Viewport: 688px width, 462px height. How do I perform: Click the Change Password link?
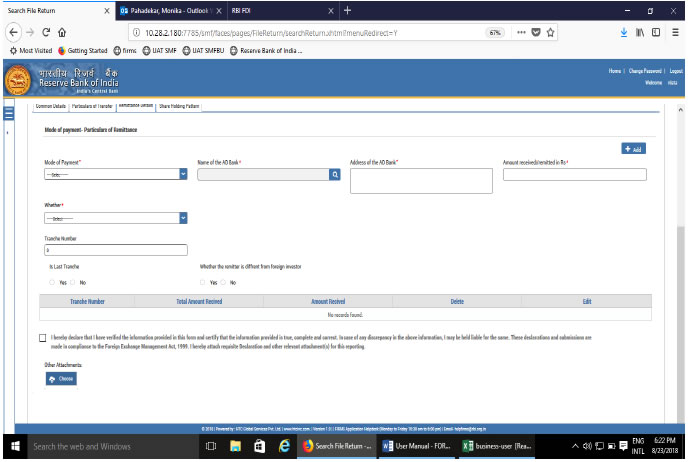click(x=645, y=71)
